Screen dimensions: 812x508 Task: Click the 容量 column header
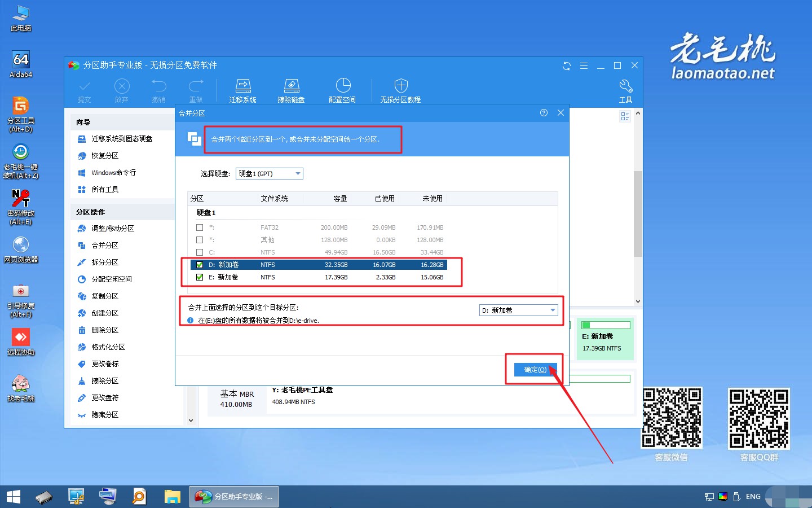click(340, 199)
